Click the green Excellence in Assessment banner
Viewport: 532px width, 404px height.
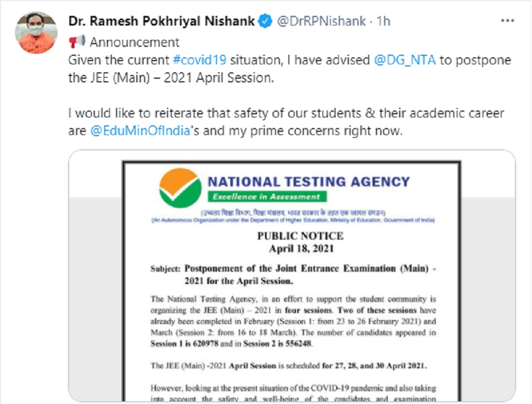click(266, 197)
